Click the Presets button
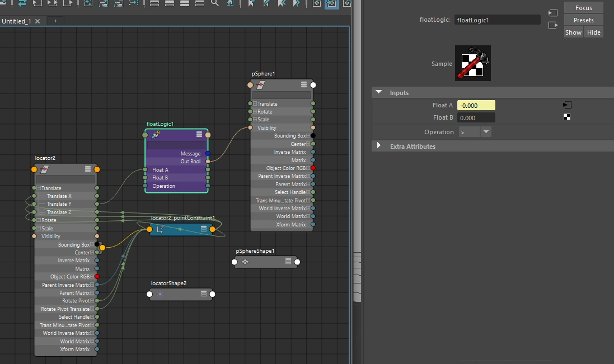Viewport: 614px width, 364px height. (x=583, y=20)
